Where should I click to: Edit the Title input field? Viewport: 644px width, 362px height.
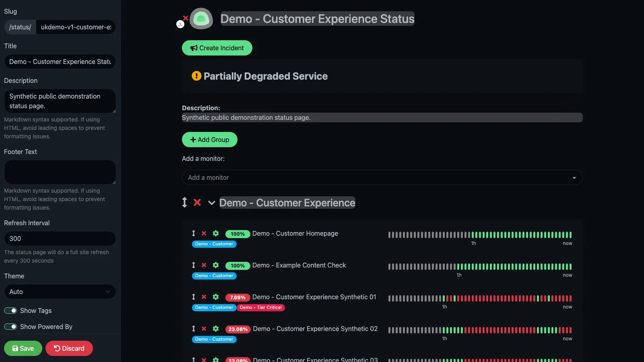60,62
